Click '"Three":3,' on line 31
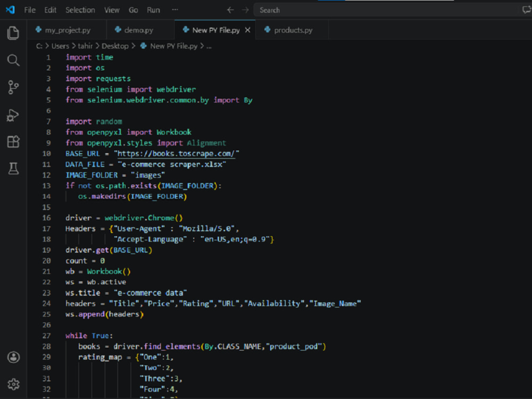 (161, 379)
